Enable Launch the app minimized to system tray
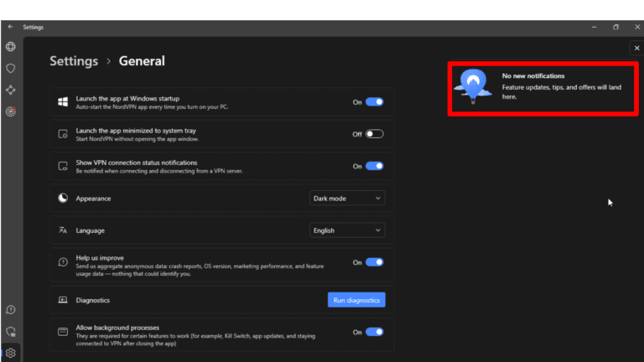The image size is (644, 362). click(x=374, y=134)
